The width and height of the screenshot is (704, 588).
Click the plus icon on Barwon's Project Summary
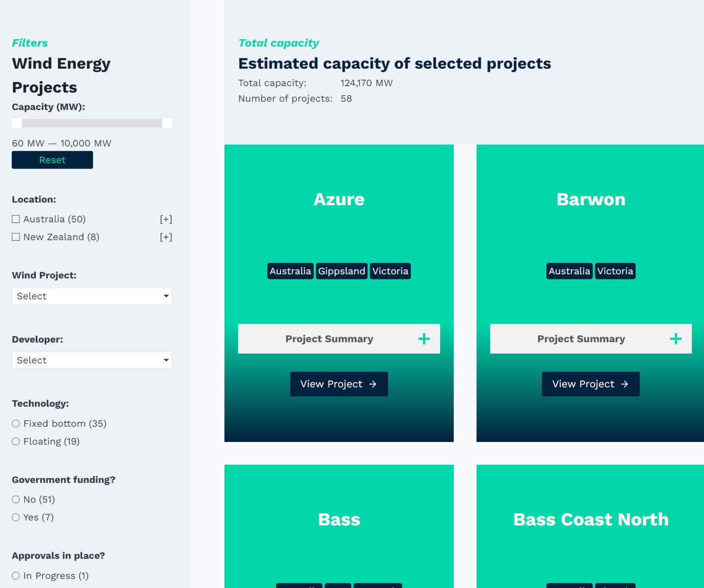click(x=675, y=339)
